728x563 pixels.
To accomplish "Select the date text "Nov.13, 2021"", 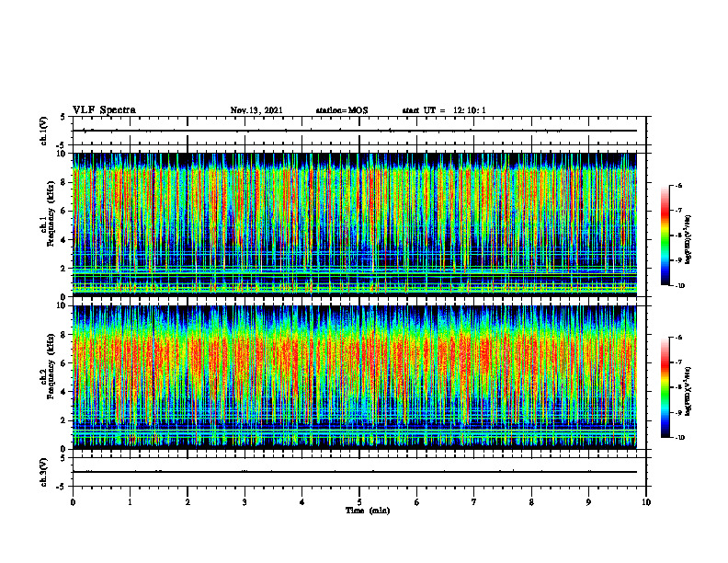I will pyautogui.click(x=256, y=110).
